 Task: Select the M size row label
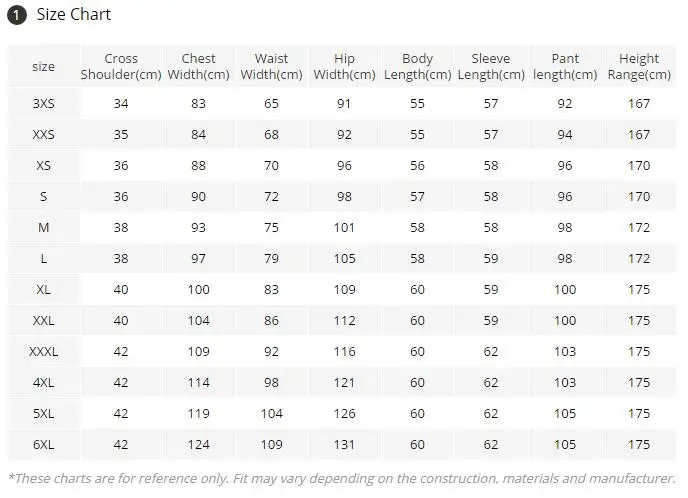pyautogui.click(x=44, y=228)
